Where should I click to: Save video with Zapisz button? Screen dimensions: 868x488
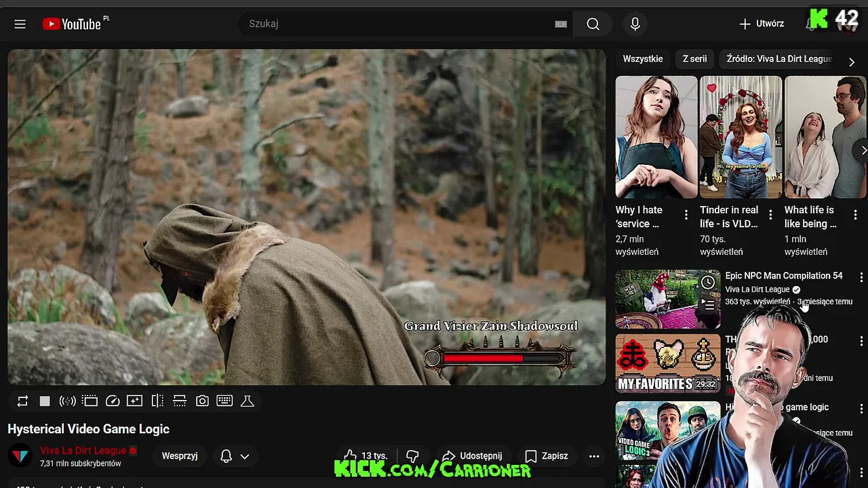[547, 456]
